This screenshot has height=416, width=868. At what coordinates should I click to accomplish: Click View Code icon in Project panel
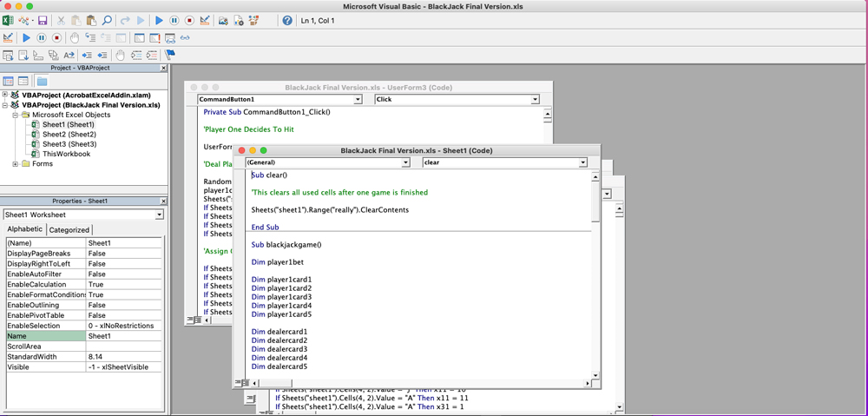pyautogui.click(x=9, y=81)
